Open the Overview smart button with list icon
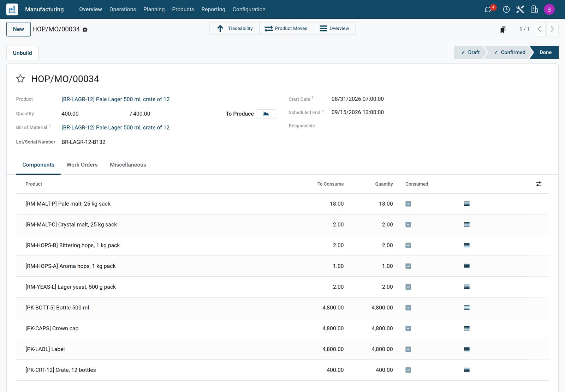 click(x=334, y=29)
